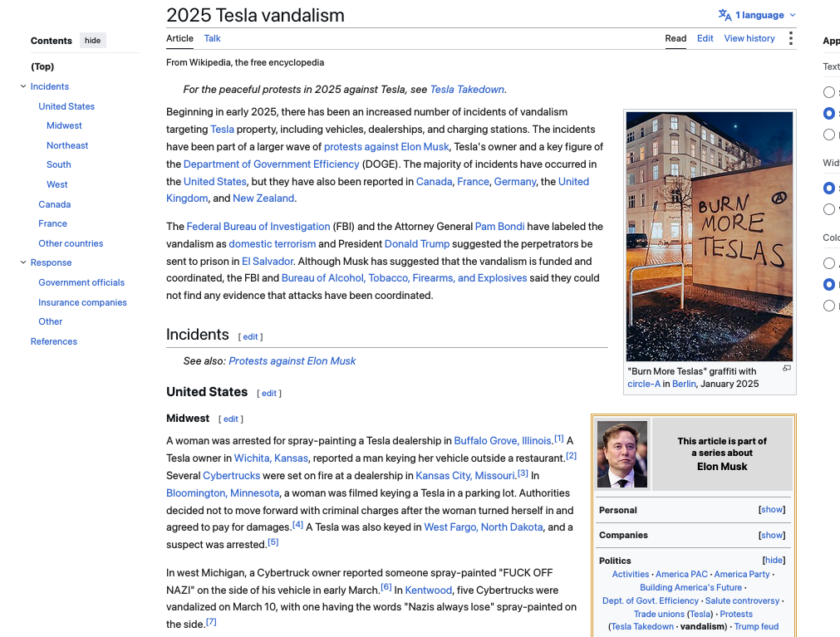Image resolution: width=840 pixels, height=637 pixels.
Task: Open the West Fargo, North Dakota link
Action: point(484,527)
